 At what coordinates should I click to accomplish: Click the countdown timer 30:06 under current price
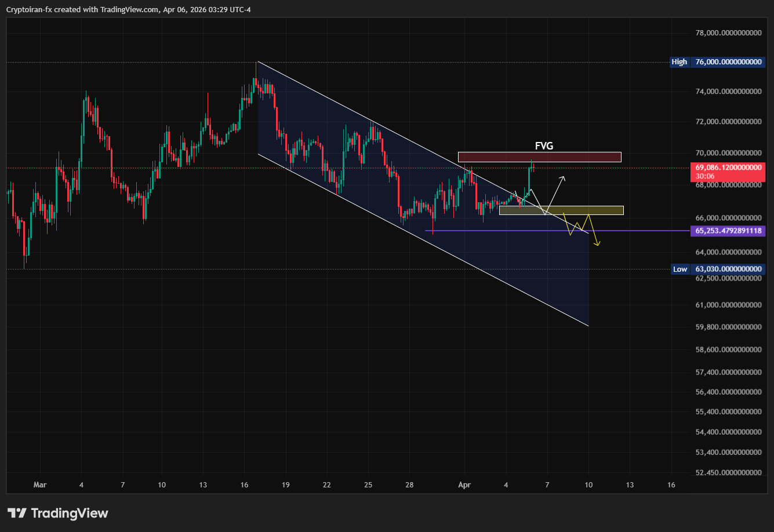(x=705, y=176)
